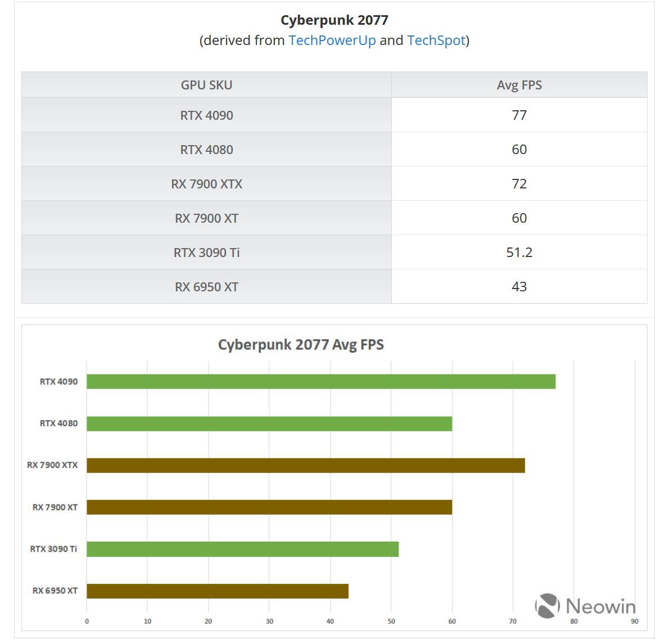Image resolution: width=665 pixels, height=644 pixels.
Task: Click the "50" tick on the chart x-axis
Action: [x=391, y=621]
